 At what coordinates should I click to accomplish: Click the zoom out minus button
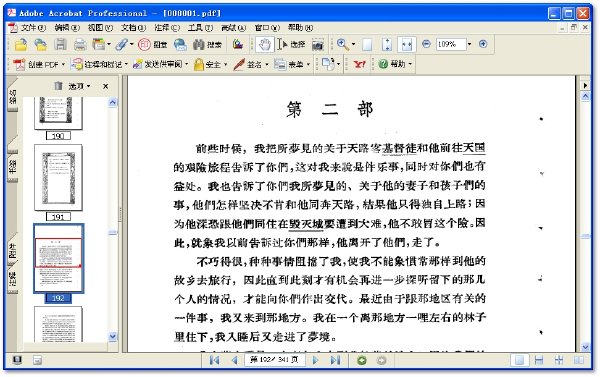[426, 44]
